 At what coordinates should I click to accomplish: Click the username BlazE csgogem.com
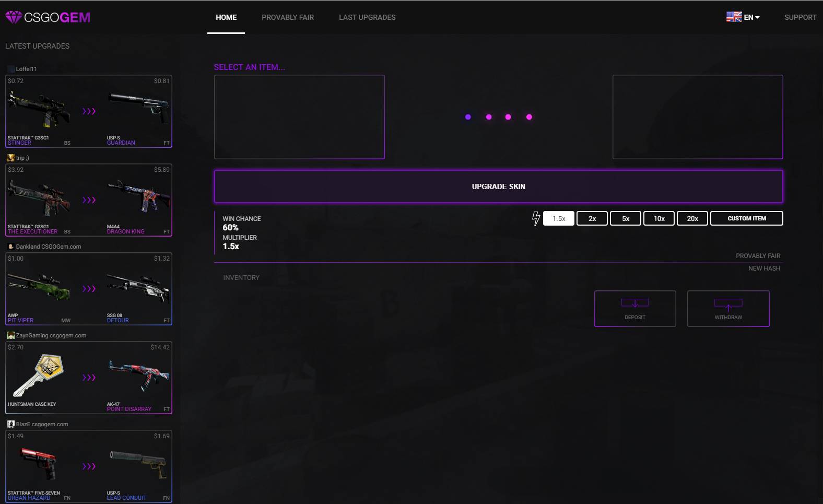pyautogui.click(x=42, y=424)
